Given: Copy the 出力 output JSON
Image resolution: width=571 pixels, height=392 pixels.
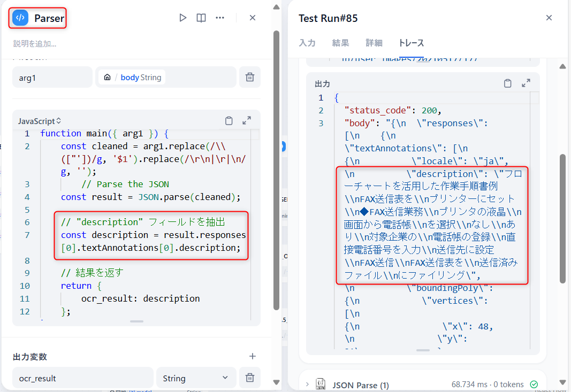Looking at the screenshot, I should (508, 83).
